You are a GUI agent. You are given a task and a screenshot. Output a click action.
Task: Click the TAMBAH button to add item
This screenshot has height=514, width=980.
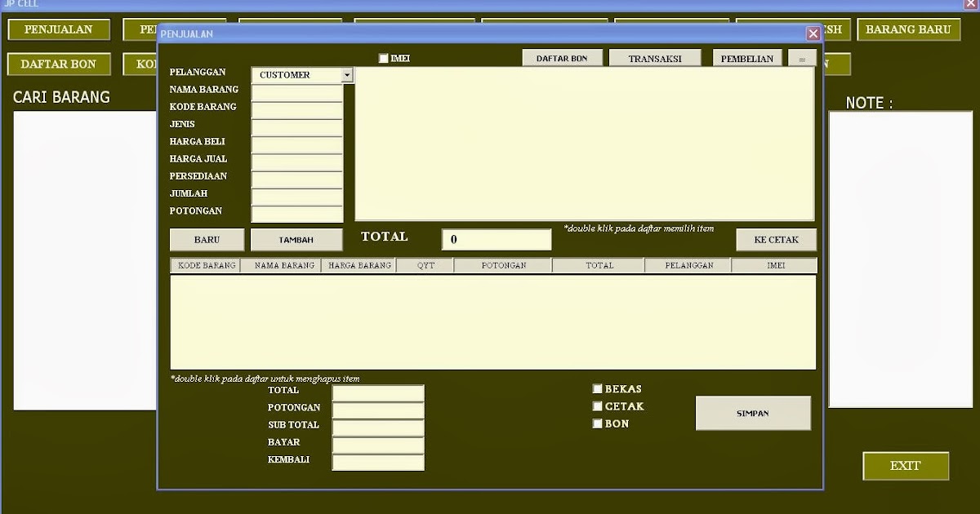click(x=296, y=239)
